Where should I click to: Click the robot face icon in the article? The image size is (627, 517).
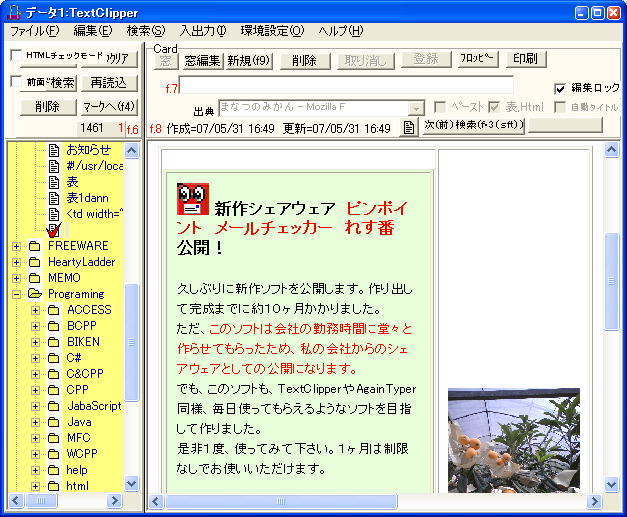coord(192,199)
